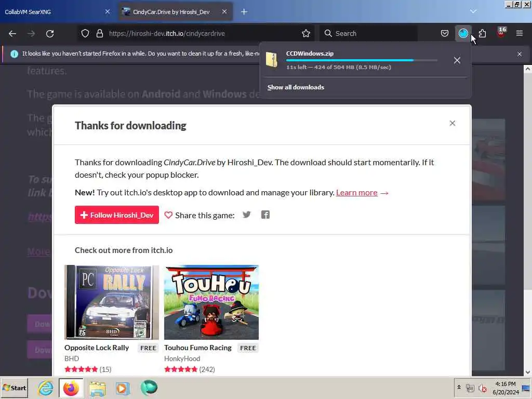Click FREE badge for Opposite Lock Rally

pos(148,348)
